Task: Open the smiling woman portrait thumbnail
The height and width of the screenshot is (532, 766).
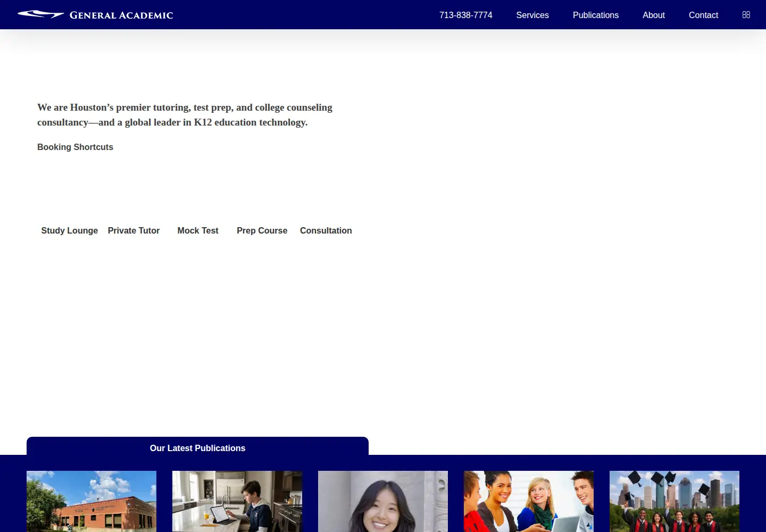Action: pyautogui.click(x=383, y=501)
